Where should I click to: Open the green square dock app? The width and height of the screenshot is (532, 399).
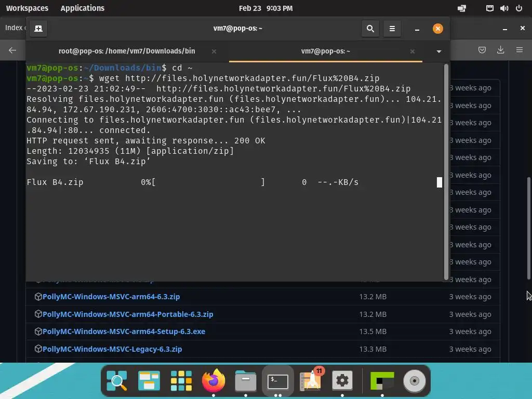(x=382, y=381)
